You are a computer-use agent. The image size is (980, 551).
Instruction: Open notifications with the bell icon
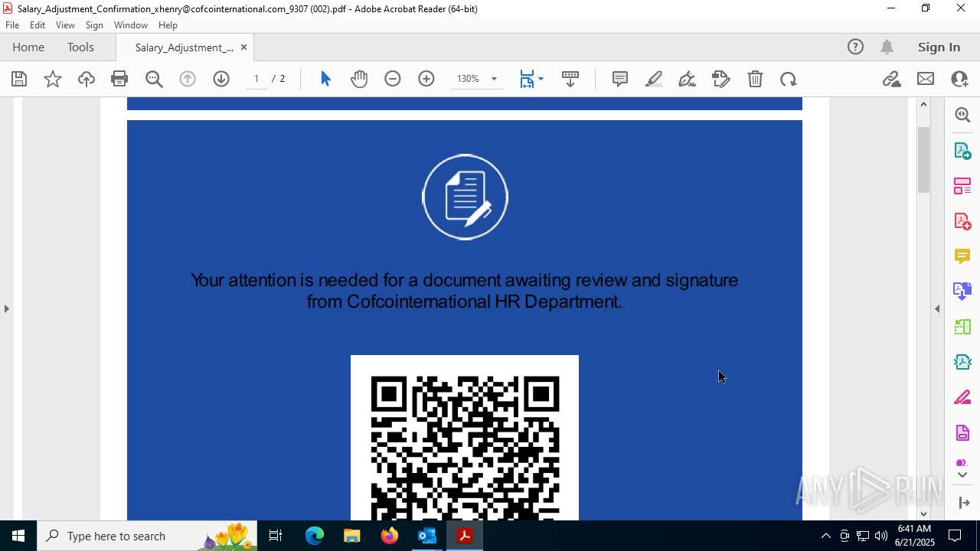click(x=887, y=47)
